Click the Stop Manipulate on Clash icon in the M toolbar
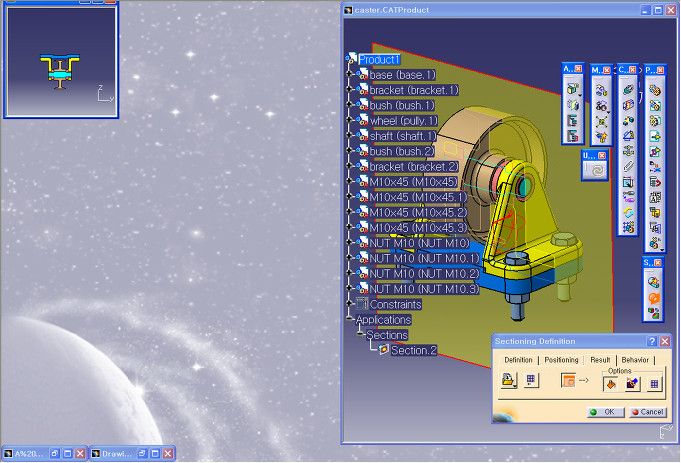Image resolution: width=681 pixels, height=463 pixels. tap(601, 137)
